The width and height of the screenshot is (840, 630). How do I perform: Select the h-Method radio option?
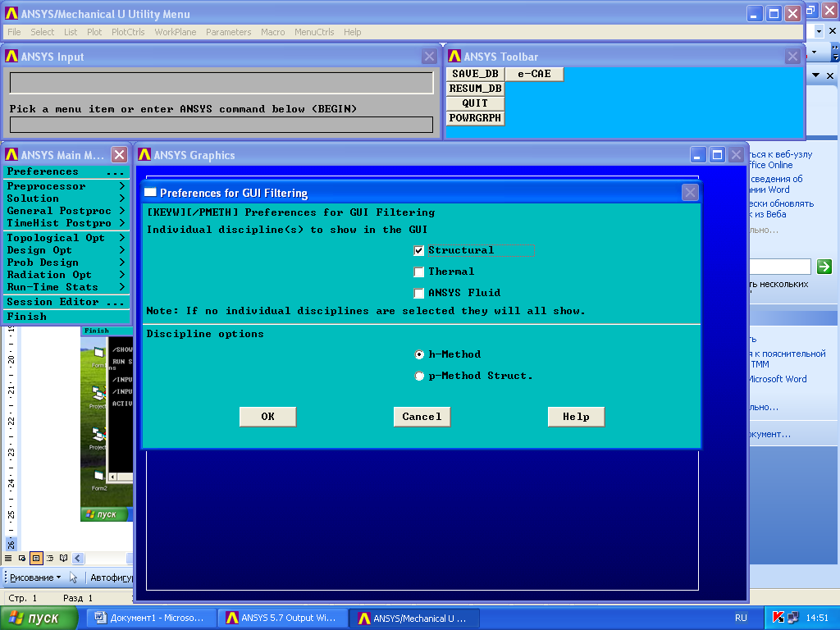pos(419,354)
